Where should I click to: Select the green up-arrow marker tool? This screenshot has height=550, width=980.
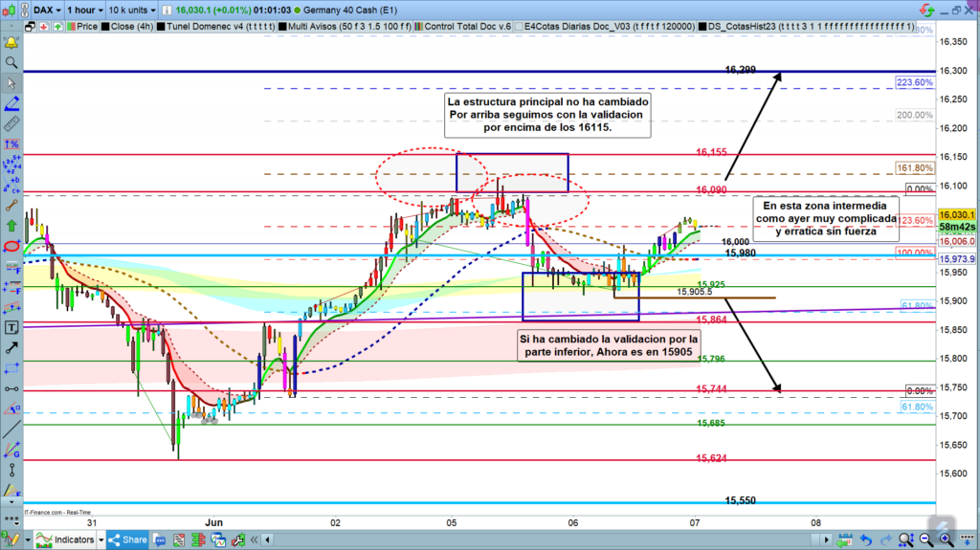coord(11,226)
